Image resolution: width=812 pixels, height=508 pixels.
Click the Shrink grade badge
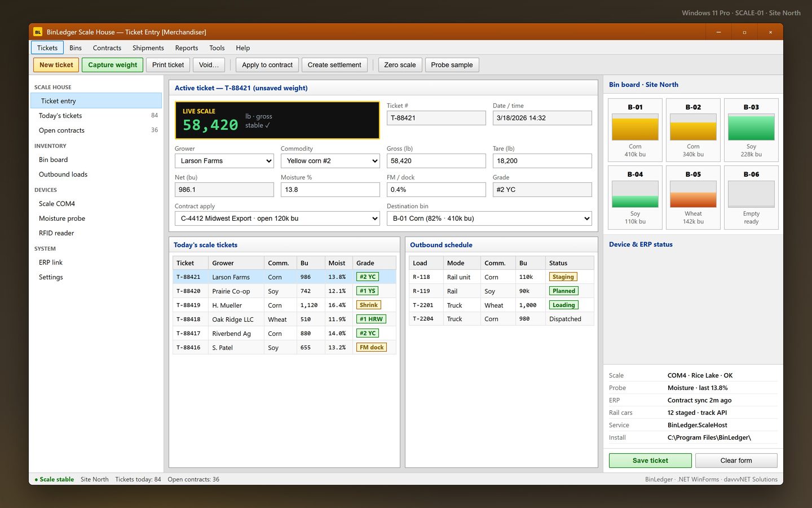369,305
